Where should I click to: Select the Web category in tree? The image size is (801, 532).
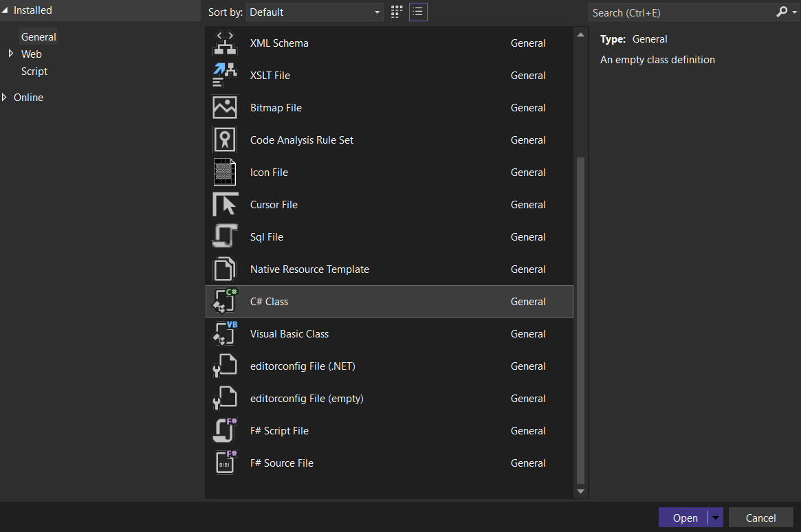click(31, 54)
